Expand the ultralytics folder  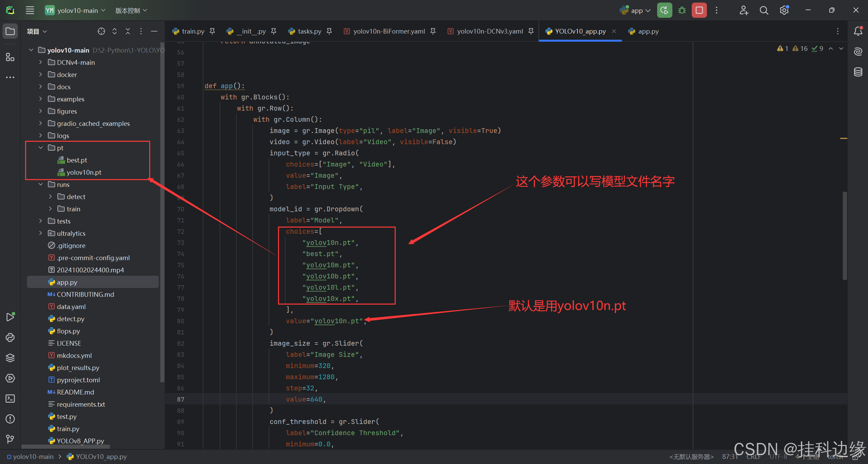(41, 233)
